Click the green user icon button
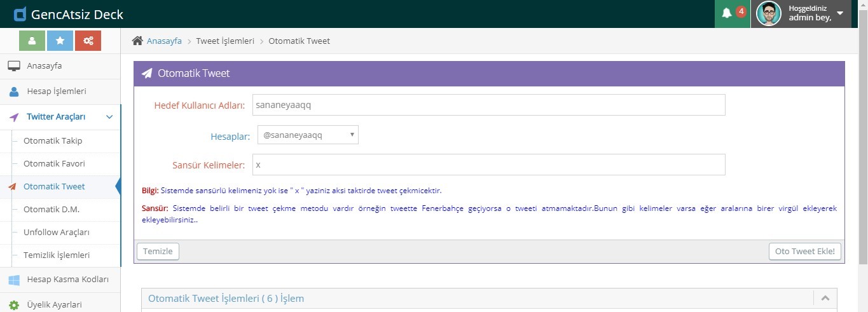 (32, 41)
